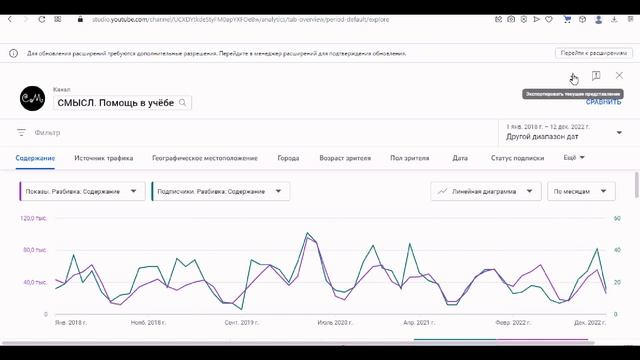Open the 'По месяцам' granularity dropdown
Screen dimensions: 640x360
[x=581, y=191]
